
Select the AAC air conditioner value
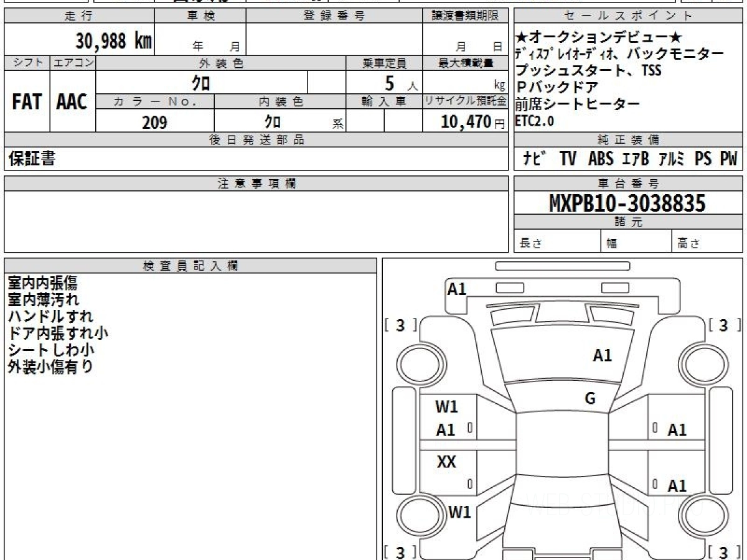[73, 102]
